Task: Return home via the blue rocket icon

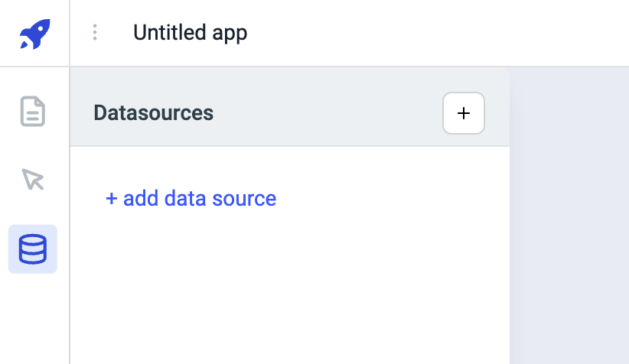Action: click(34, 34)
